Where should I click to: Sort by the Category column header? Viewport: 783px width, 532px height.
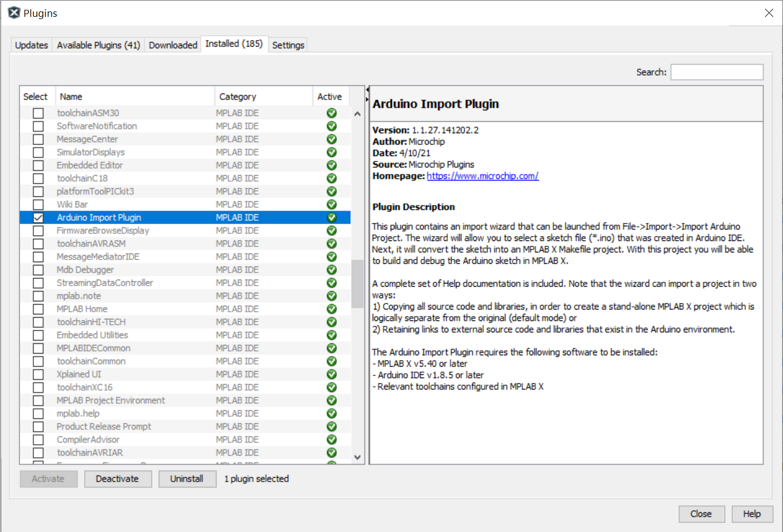264,96
